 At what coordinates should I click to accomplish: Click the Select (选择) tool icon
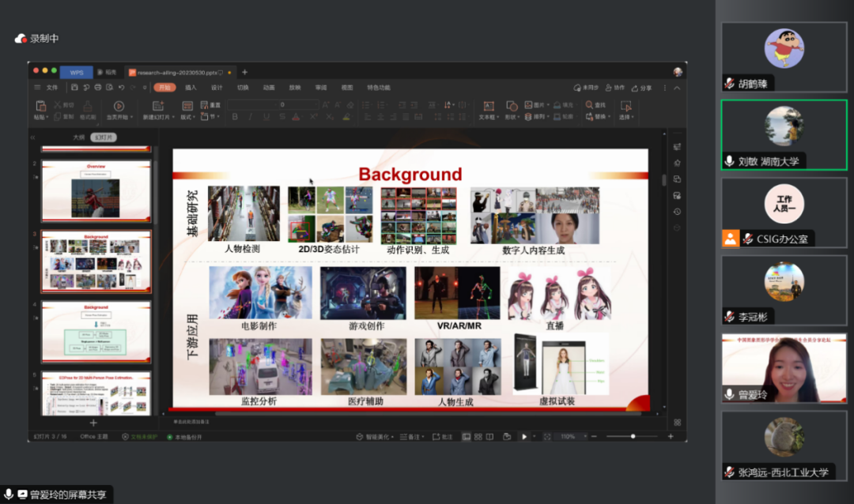[x=625, y=106]
